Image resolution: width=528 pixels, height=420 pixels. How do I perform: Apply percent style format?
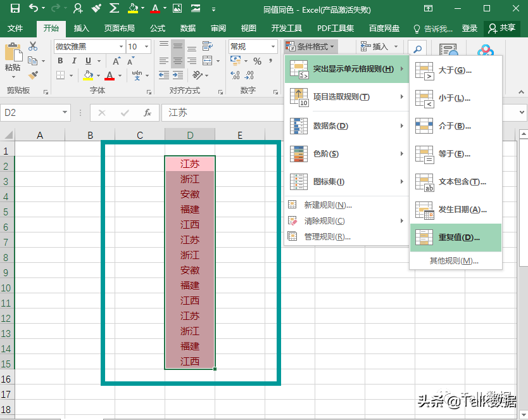pos(257,61)
